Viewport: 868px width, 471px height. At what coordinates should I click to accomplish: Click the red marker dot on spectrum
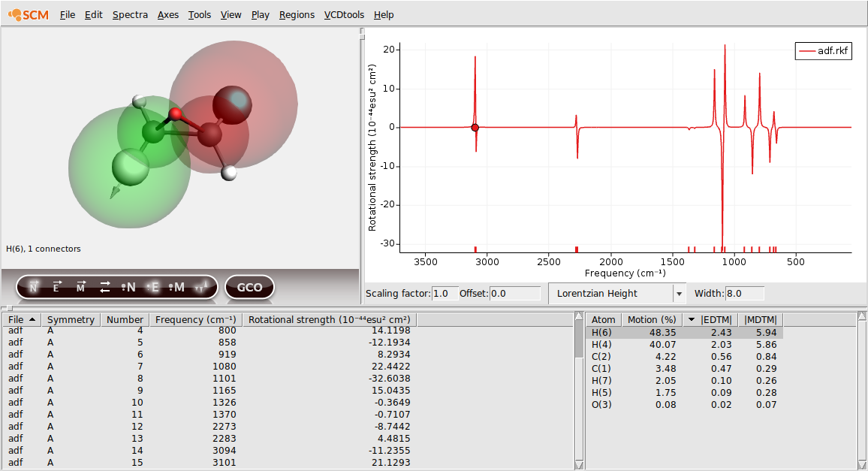[475, 128]
